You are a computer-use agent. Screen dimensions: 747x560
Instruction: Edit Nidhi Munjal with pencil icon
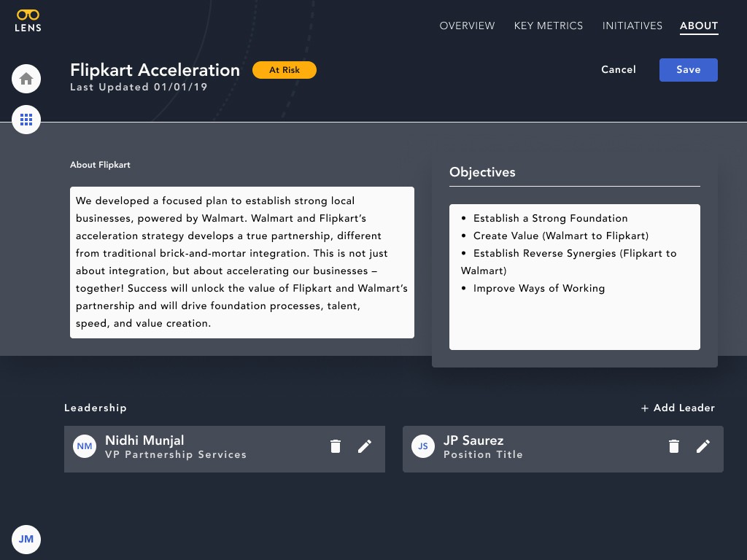click(365, 446)
